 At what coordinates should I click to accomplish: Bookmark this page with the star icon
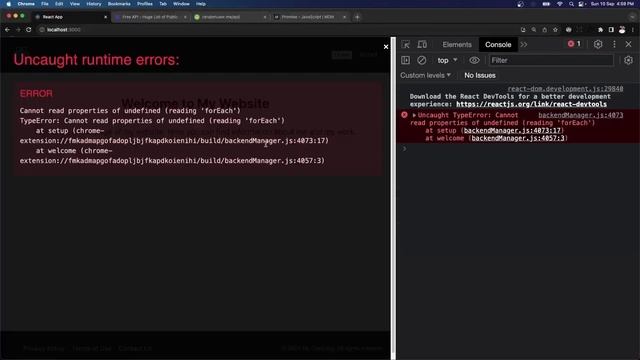point(555,29)
